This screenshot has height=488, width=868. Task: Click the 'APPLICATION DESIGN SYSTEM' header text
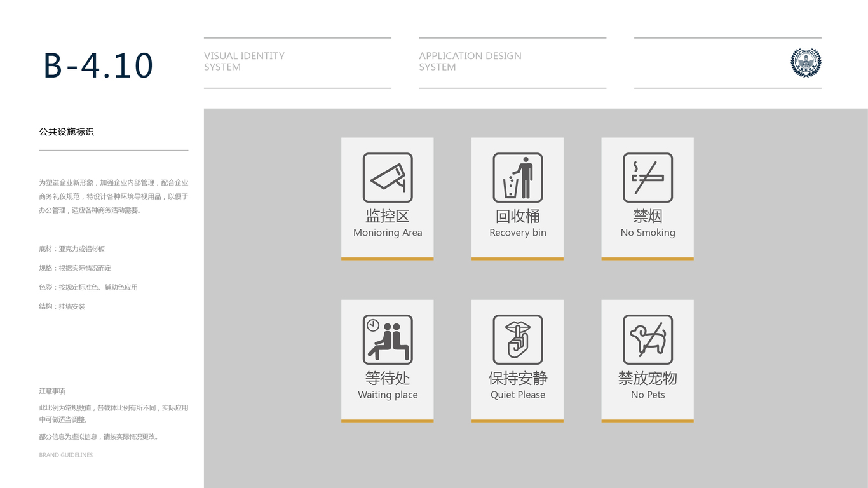(470, 62)
